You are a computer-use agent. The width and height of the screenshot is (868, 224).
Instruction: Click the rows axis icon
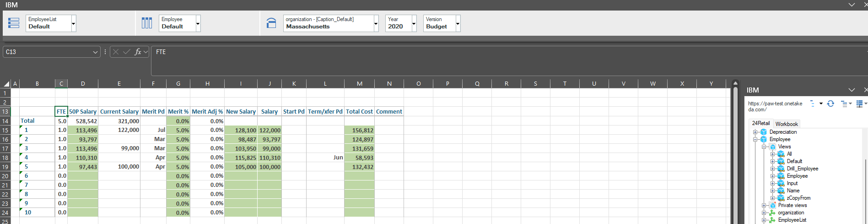pos(14,23)
